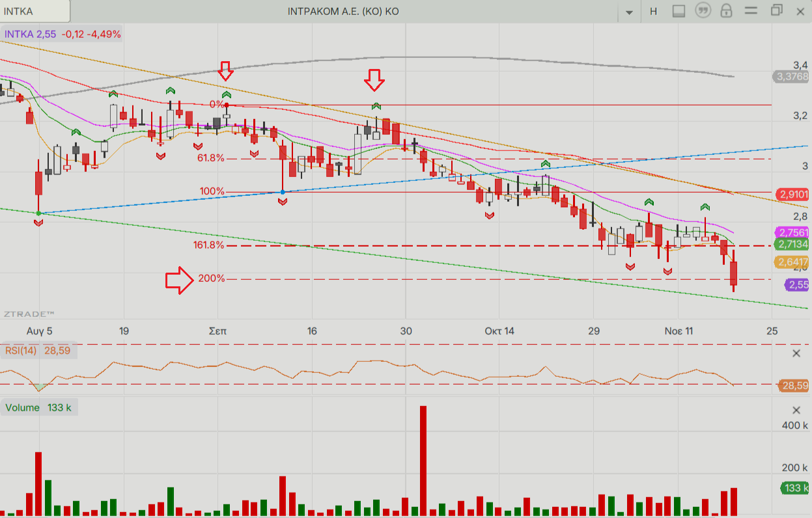The image size is (812, 518).
Task: Select the INTKA 2,55 -0,12 -4,49% legend
Action: [x=63, y=34]
